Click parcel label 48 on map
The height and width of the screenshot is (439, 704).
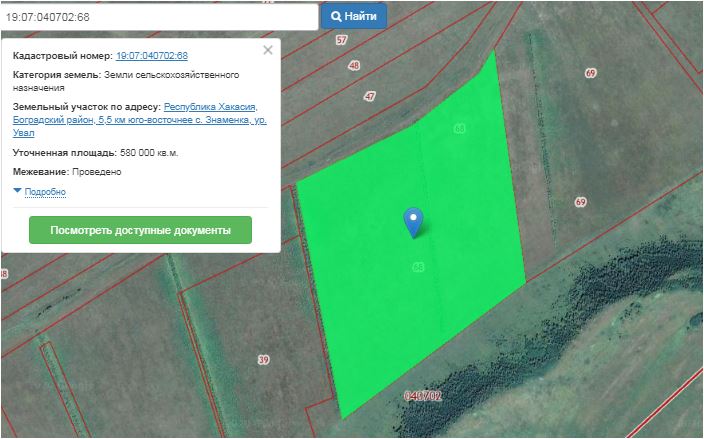click(x=354, y=65)
